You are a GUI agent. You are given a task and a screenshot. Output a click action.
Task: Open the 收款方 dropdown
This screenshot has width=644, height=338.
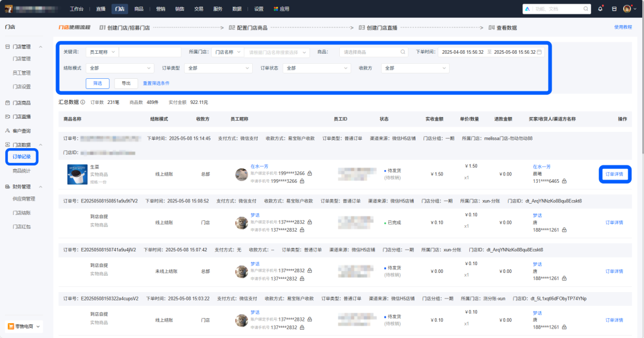415,68
